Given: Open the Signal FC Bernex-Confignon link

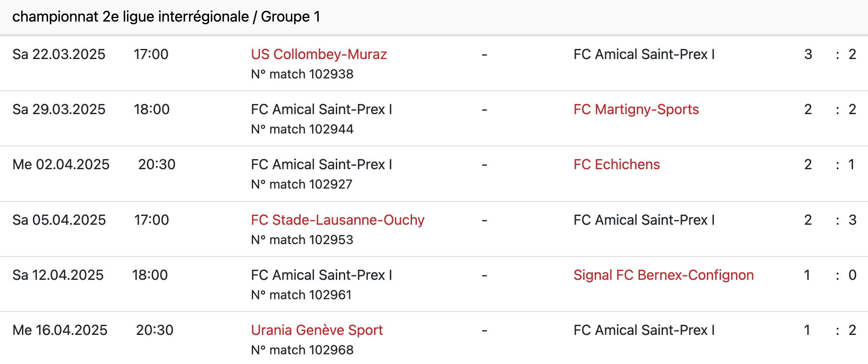Looking at the screenshot, I should pyautogui.click(x=663, y=275).
